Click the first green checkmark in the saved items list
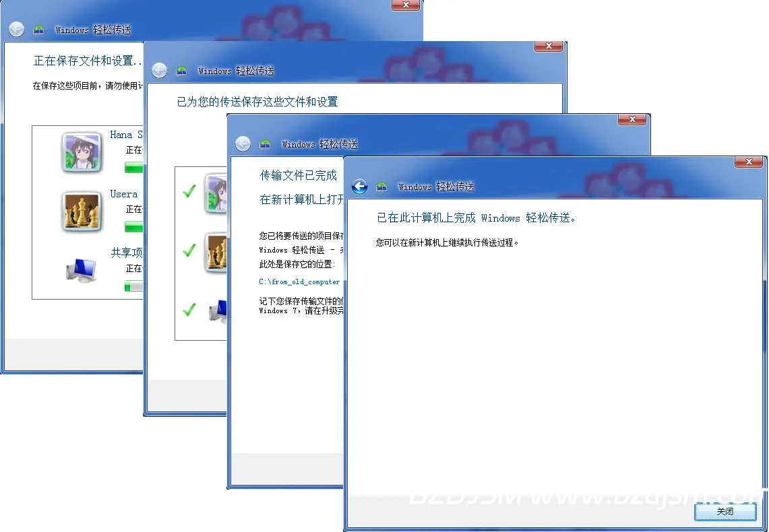This screenshot has height=532, width=769. (x=189, y=191)
